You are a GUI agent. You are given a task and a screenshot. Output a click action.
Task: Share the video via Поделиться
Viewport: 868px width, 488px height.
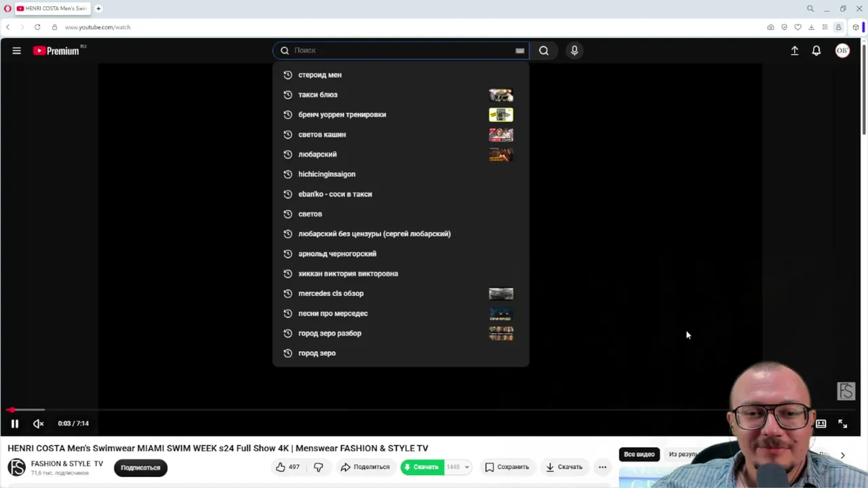pos(366,467)
